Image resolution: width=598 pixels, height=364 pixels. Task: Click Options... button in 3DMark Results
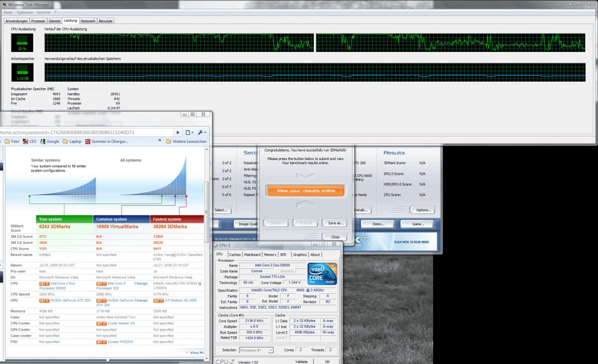(423, 210)
